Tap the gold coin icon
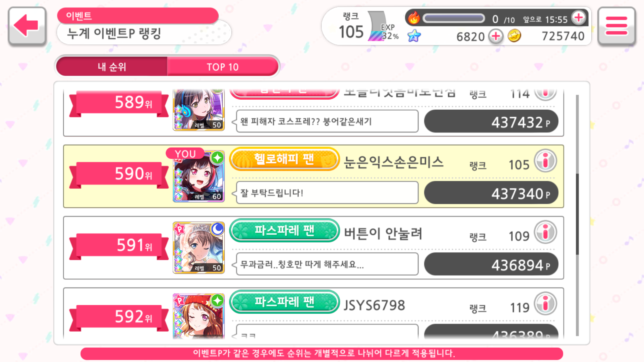The image size is (644, 362). point(514,36)
